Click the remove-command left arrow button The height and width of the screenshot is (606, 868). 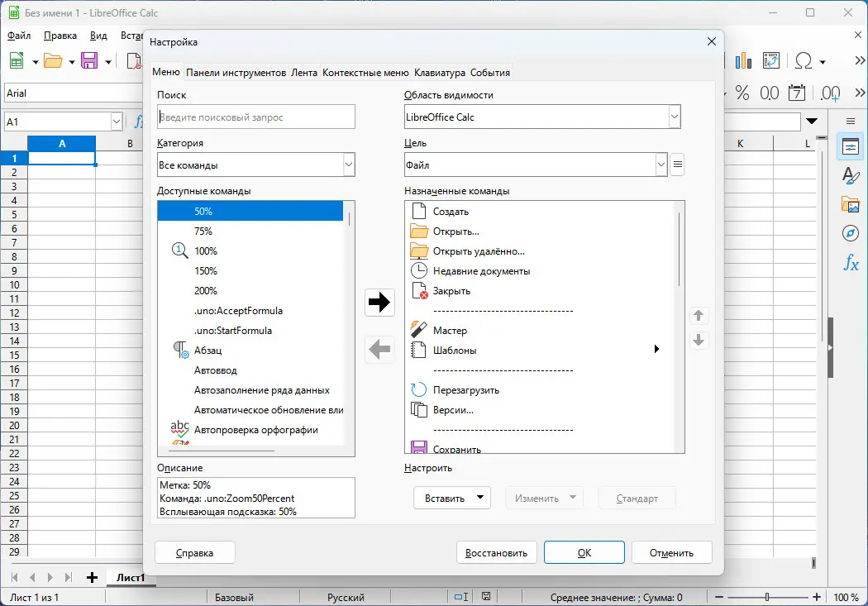tap(379, 349)
